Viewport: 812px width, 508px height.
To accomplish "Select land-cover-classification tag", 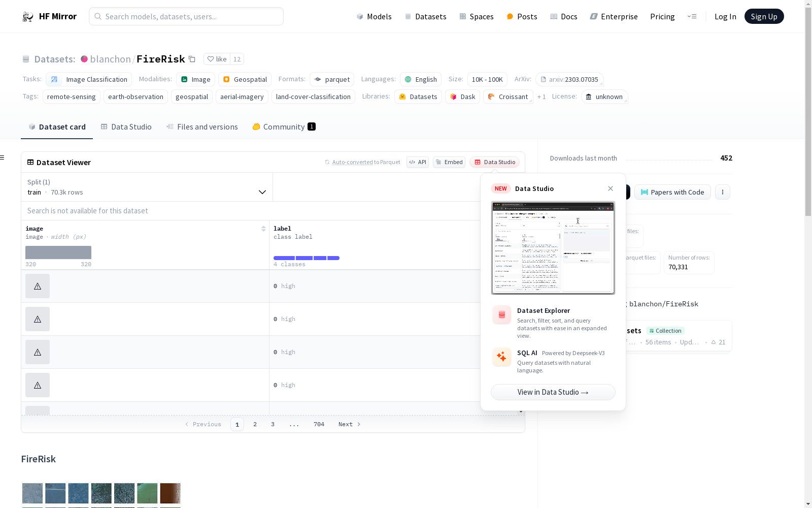I will pos(313,97).
